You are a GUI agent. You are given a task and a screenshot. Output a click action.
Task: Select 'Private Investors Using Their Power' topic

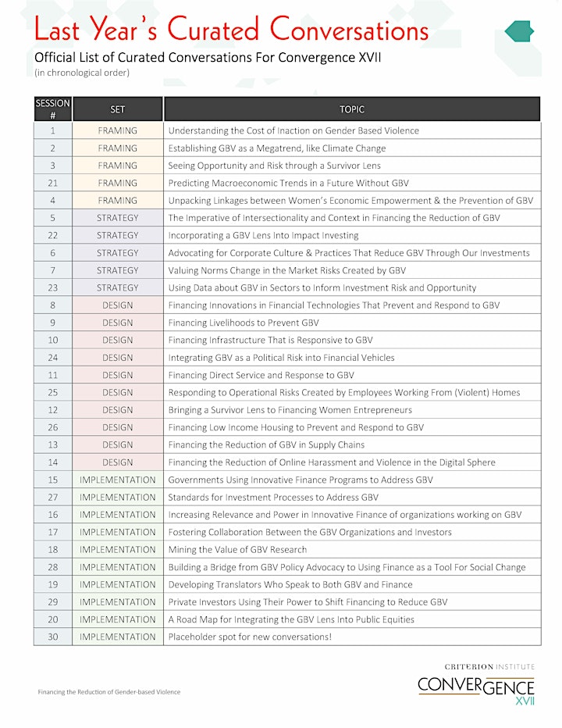tap(308, 602)
